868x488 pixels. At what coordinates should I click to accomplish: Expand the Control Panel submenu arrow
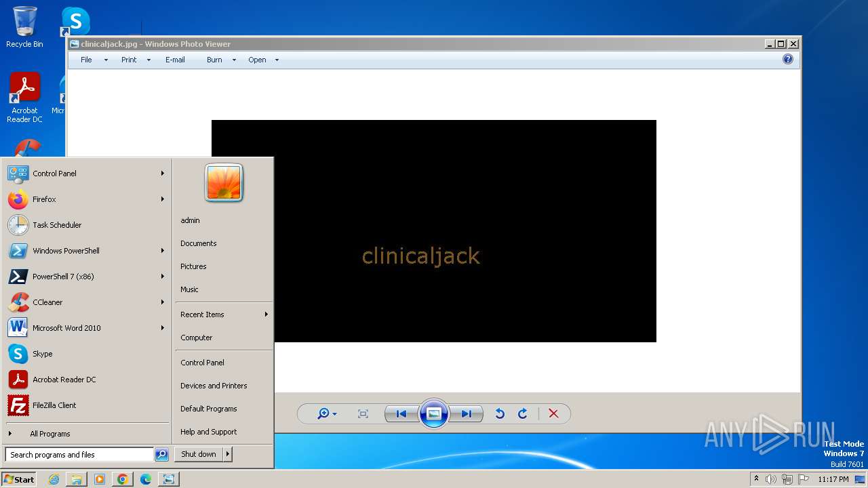coord(163,174)
